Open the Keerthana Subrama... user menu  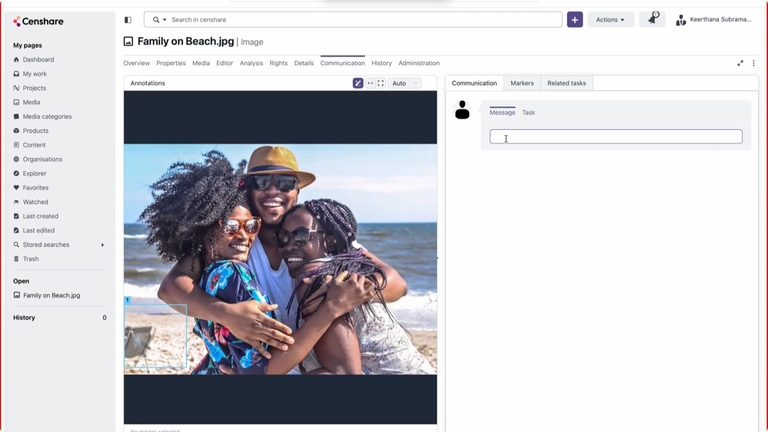713,20
